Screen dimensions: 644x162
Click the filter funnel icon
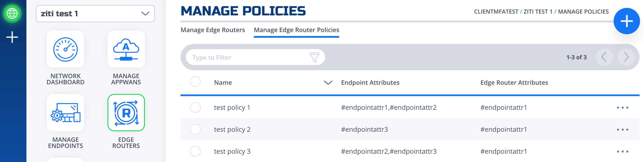pyautogui.click(x=314, y=57)
